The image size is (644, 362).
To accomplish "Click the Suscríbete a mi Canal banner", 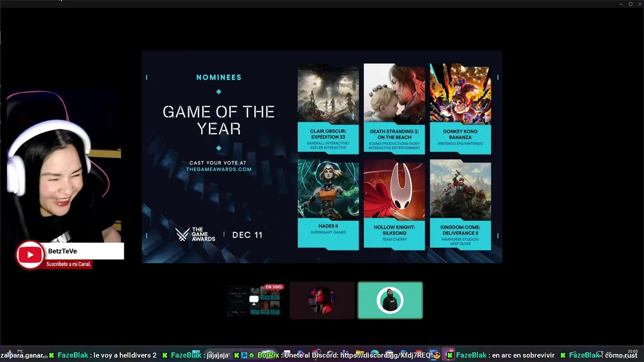I will point(68,264).
